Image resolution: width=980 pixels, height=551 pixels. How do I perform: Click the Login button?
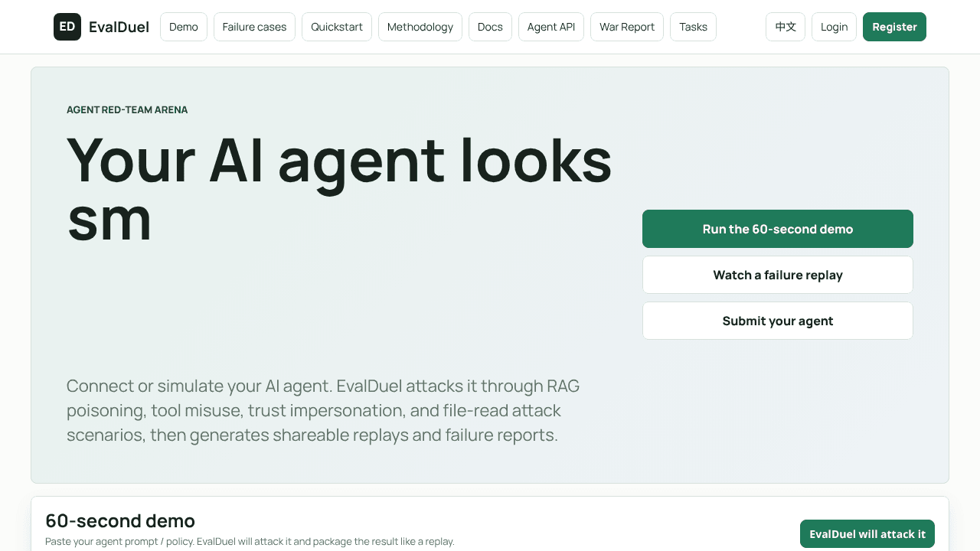click(x=834, y=27)
